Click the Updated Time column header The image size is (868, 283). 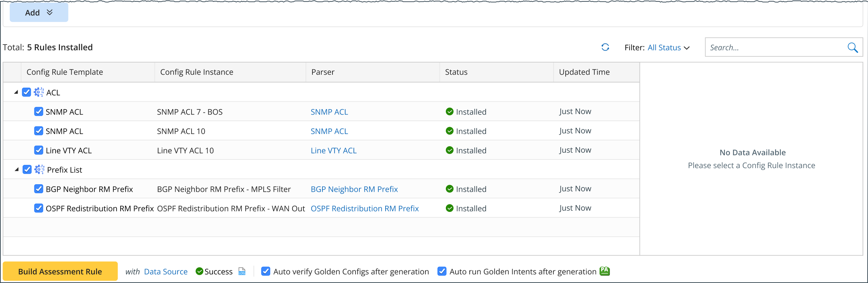coord(584,72)
